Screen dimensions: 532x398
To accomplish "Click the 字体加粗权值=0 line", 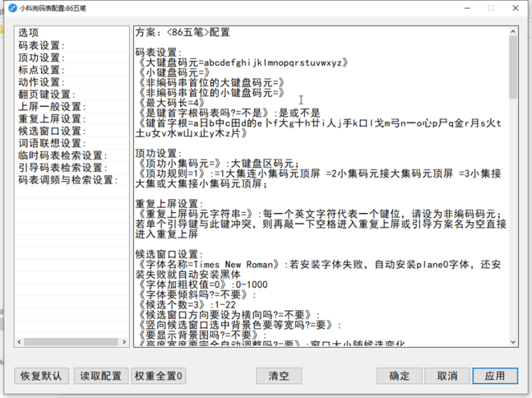I will (x=203, y=284).
